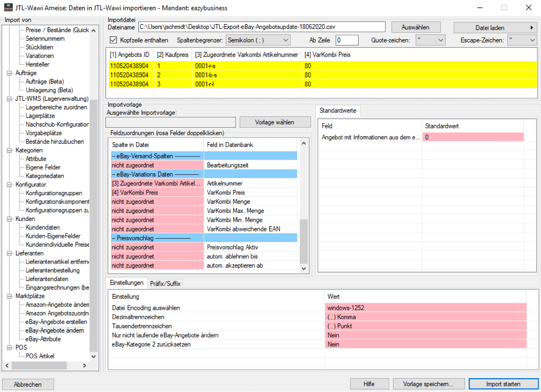Click the windows-1252 encoding value
The image size is (541, 392).
[x=426, y=308]
